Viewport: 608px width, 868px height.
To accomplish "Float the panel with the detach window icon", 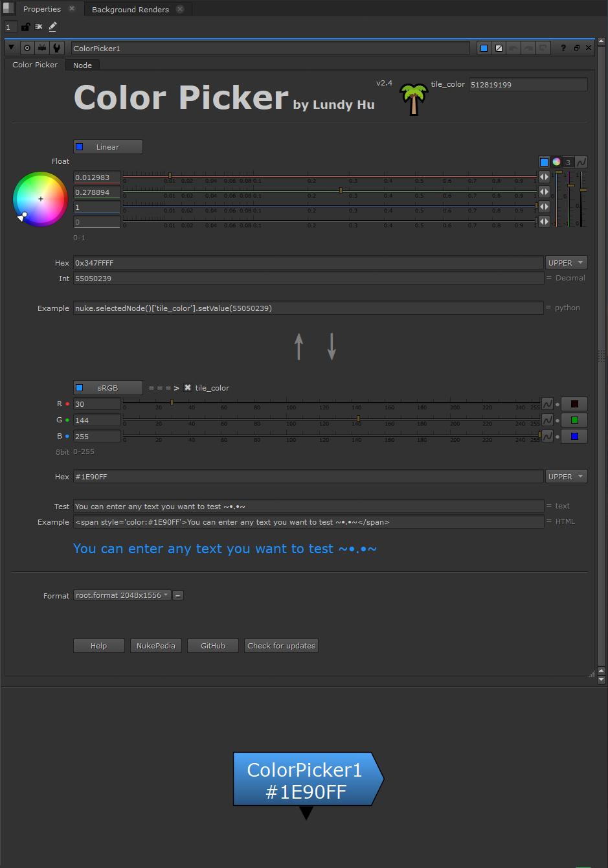I will pos(576,48).
